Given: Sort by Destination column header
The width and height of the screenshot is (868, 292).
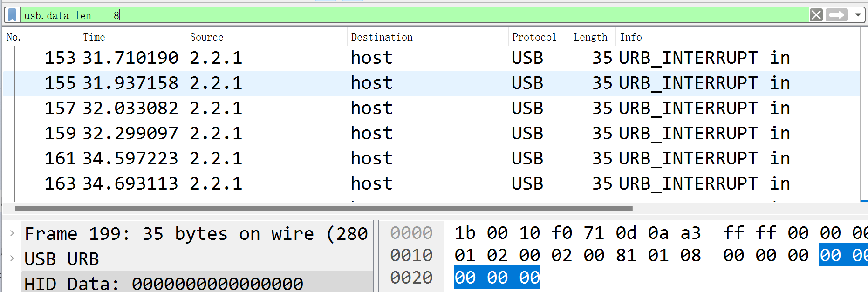Looking at the screenshot, I should (382, 37).
